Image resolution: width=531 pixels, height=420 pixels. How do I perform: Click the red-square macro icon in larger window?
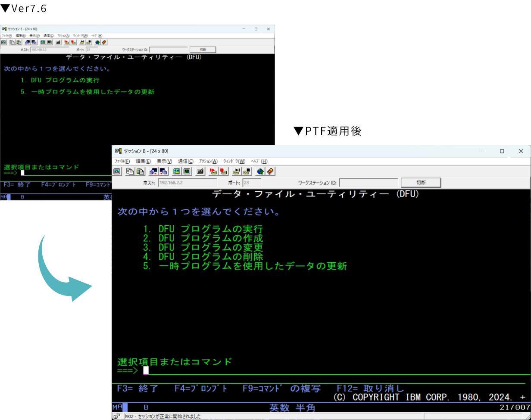pyautogui.click(x=223, y=171)
